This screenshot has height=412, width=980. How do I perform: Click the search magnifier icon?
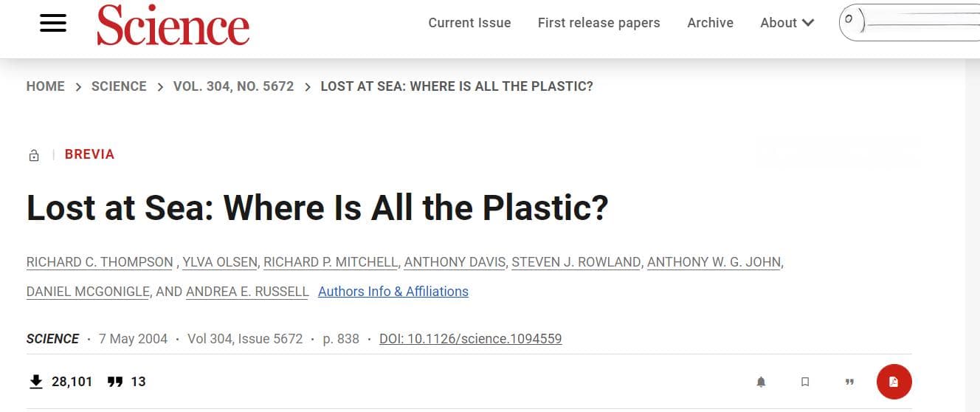coord(849,19)
